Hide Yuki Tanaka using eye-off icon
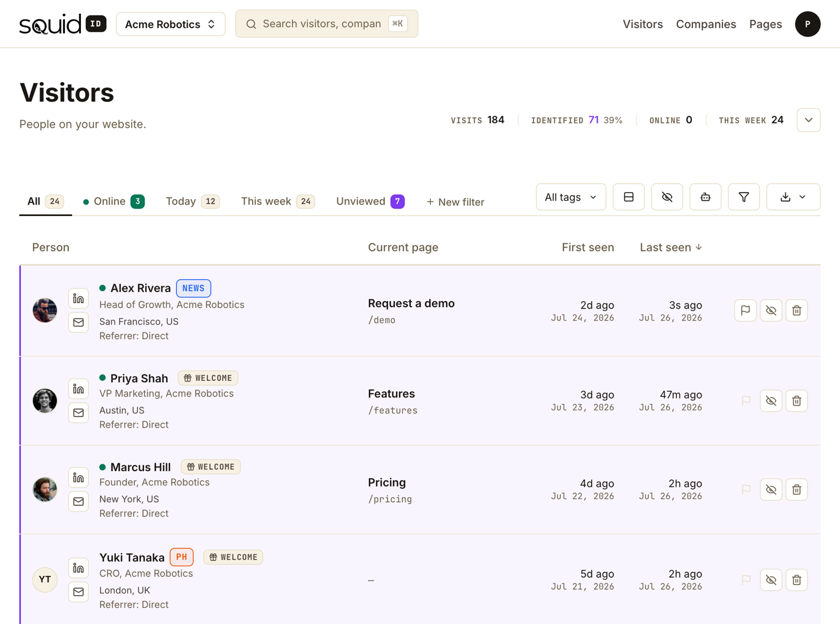Screen dimensions: 840x624 (x=771, y=580)
